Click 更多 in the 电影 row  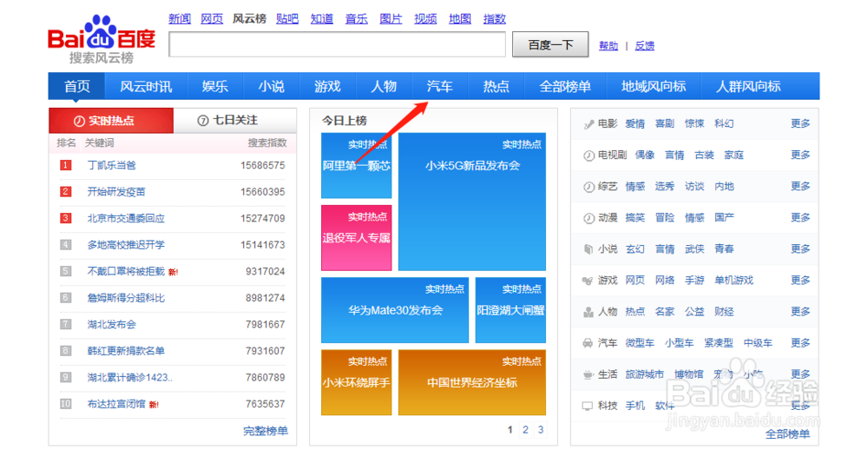pyautogui.click(x=800, y=123)
